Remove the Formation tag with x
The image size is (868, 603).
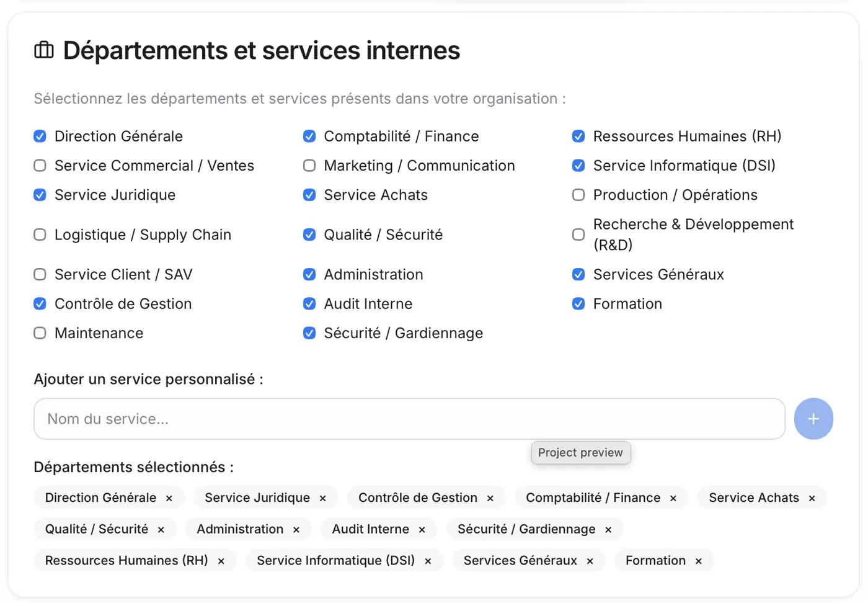point(699,561)
